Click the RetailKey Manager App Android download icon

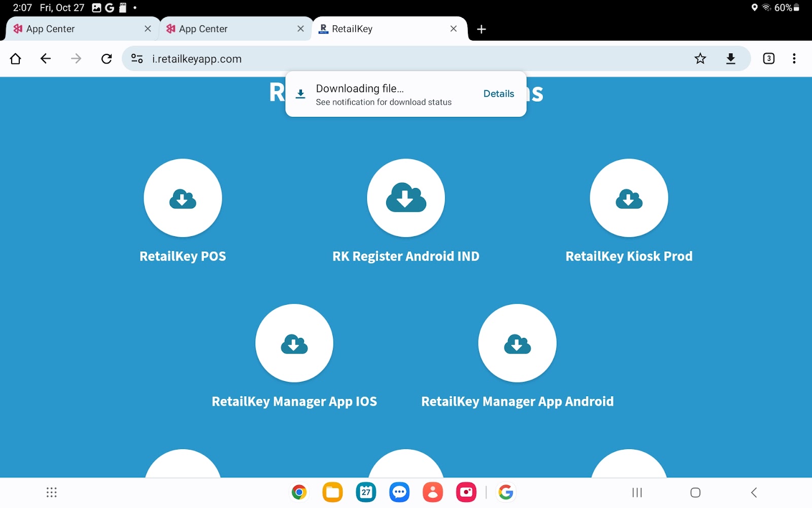(517, 343)
